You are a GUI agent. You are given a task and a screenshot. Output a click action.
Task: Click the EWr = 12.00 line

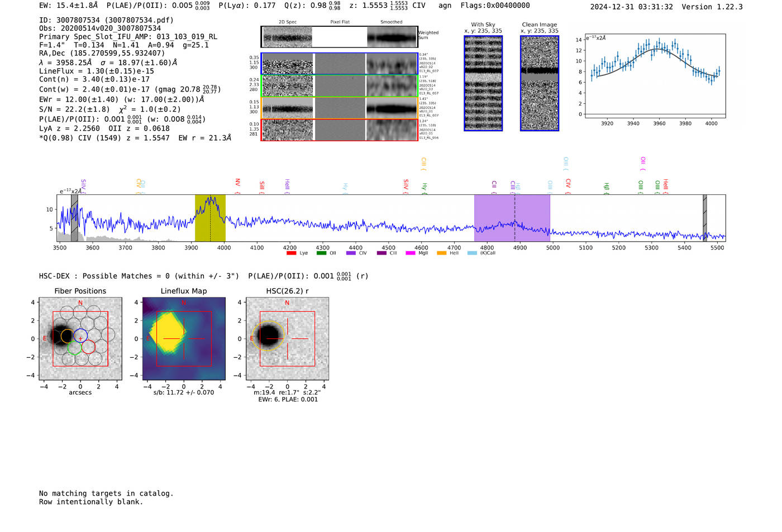(x=122, y=99)
